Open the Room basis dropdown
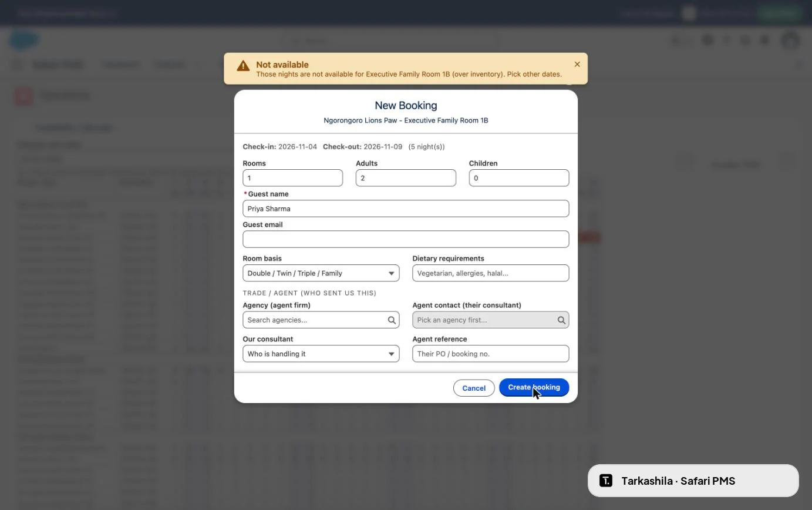This screenshot has width=812, height=510. click(x=321, y=273)
